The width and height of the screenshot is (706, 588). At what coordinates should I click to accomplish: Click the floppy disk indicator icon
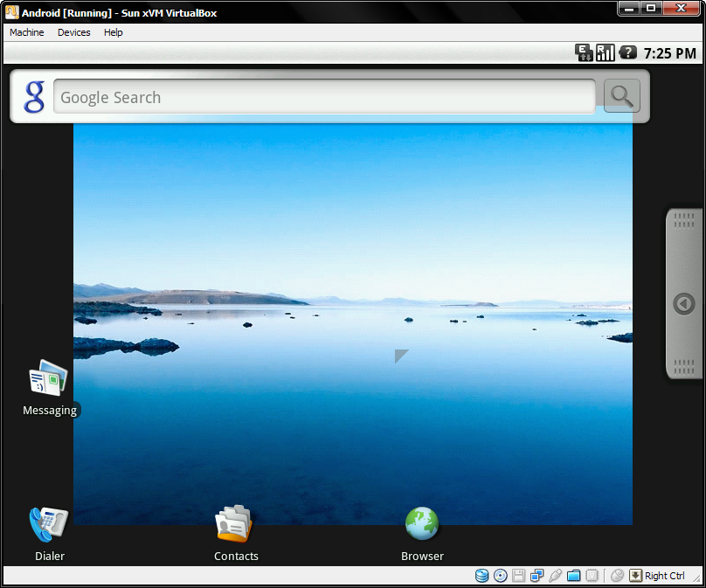coord(518,576)
